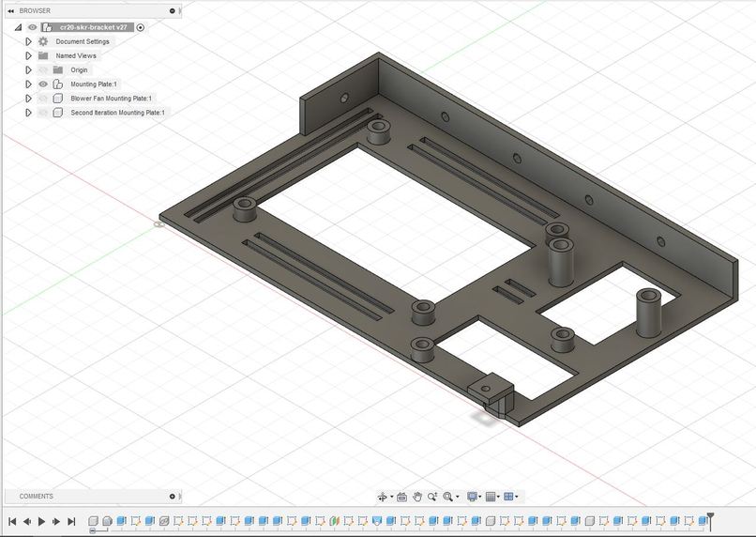Show the Second Iteration Mounting Plate:1 component
The image size is (756, 537).
pos(43,113)
